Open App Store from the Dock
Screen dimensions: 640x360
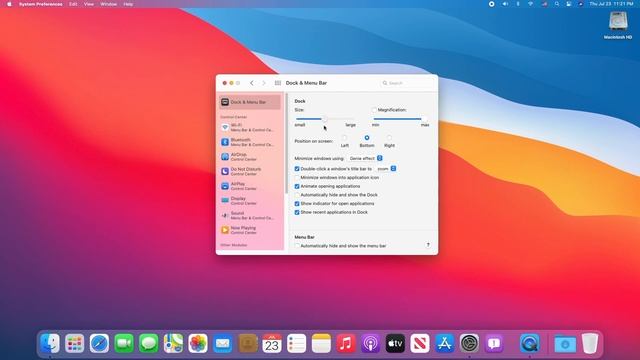tap(444, 343)
